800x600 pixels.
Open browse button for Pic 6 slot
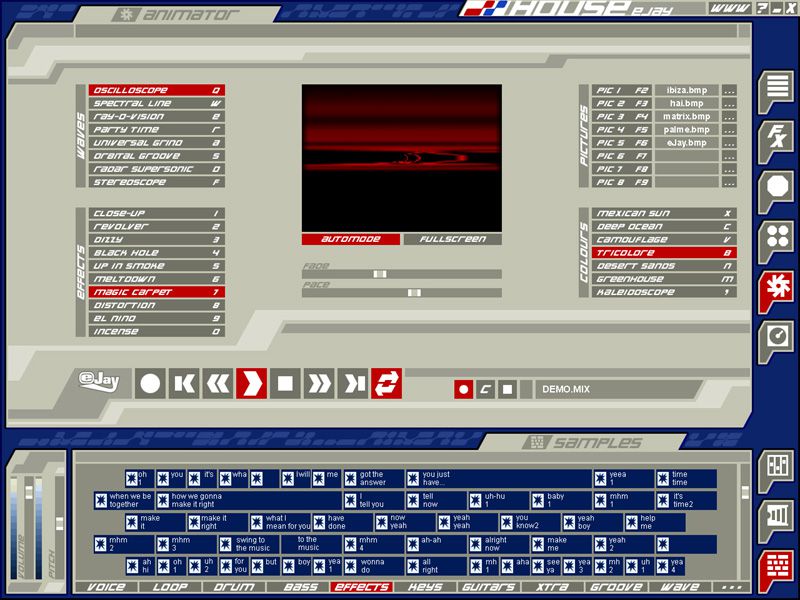(x=729, y=156)
